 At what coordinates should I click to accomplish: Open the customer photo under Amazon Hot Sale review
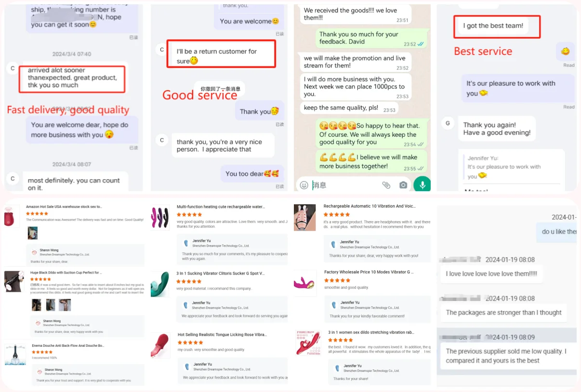[x=32, y=233]
